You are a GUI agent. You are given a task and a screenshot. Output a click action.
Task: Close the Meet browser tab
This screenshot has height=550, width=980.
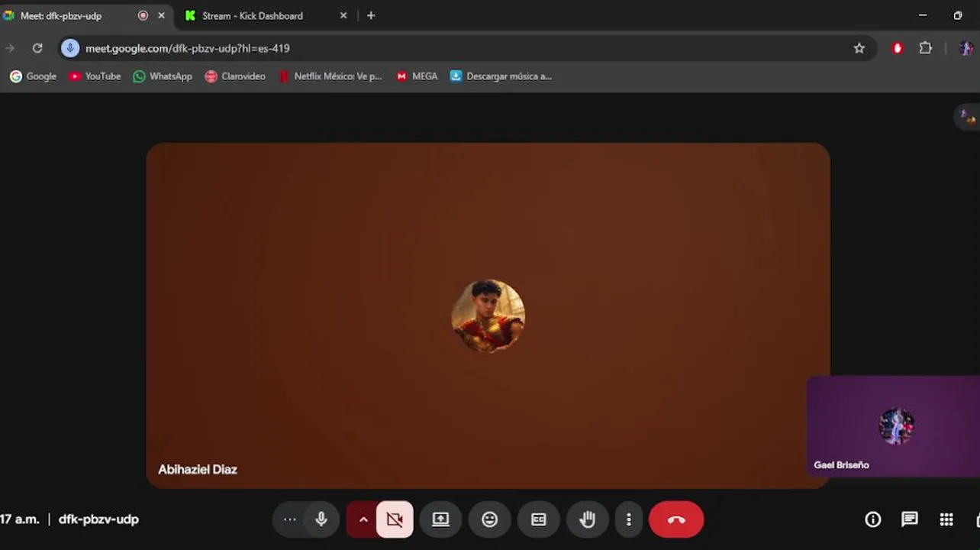tap(161, 15)
